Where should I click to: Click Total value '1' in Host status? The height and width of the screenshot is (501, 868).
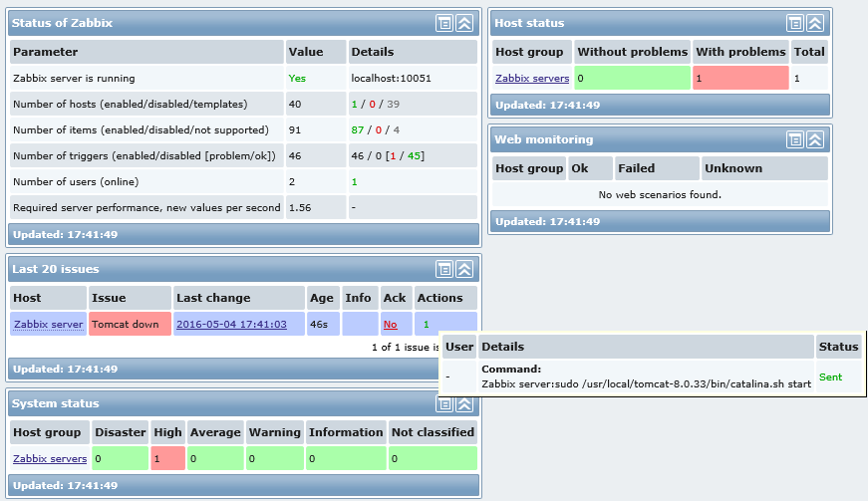coord(797,79)
